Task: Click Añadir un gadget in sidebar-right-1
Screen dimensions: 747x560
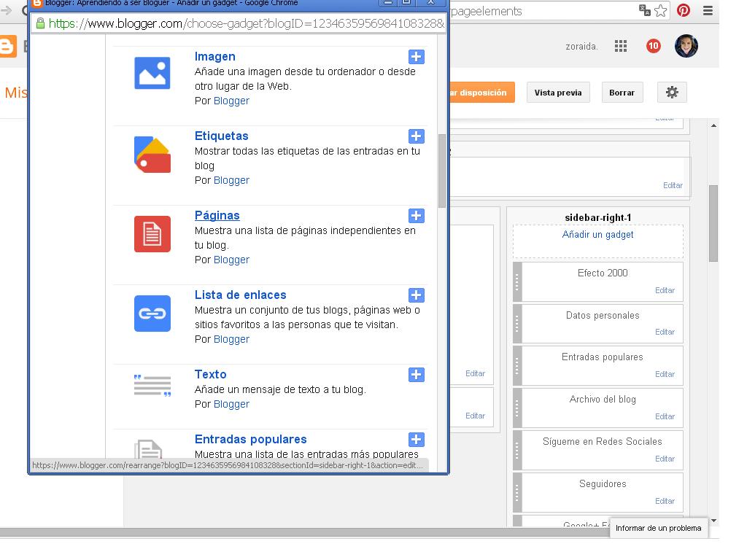Action: tap(598, 235)
